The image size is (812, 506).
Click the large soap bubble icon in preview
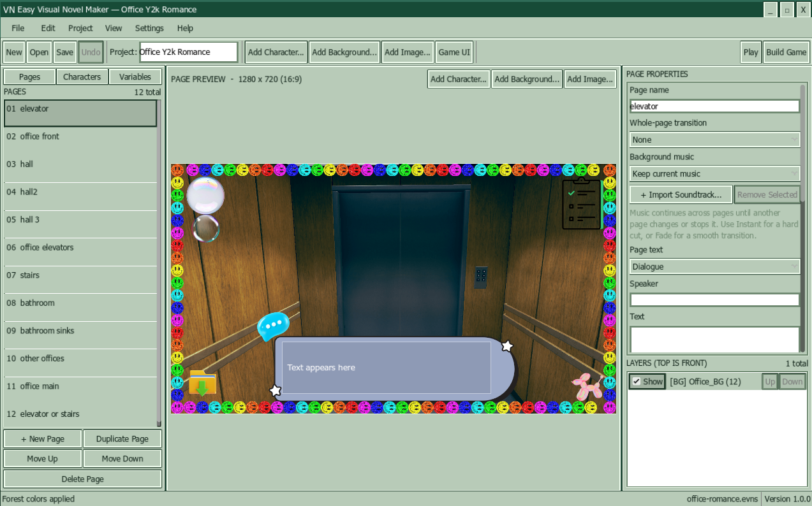point(205,195)
